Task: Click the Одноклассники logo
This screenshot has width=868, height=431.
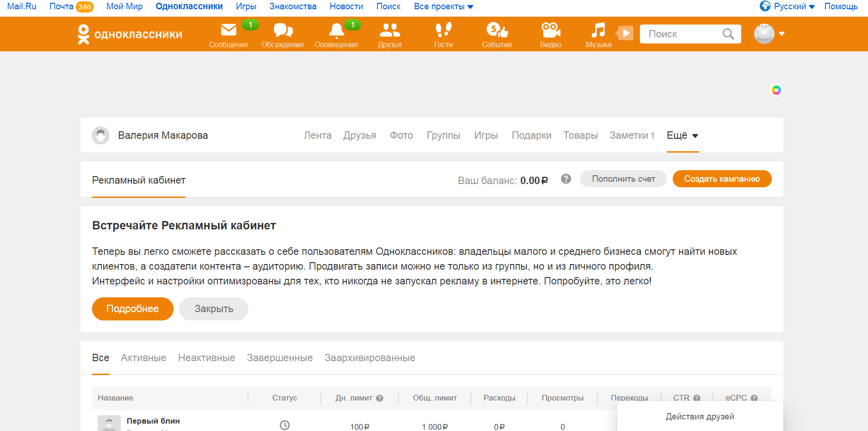Action: point(130,34)
